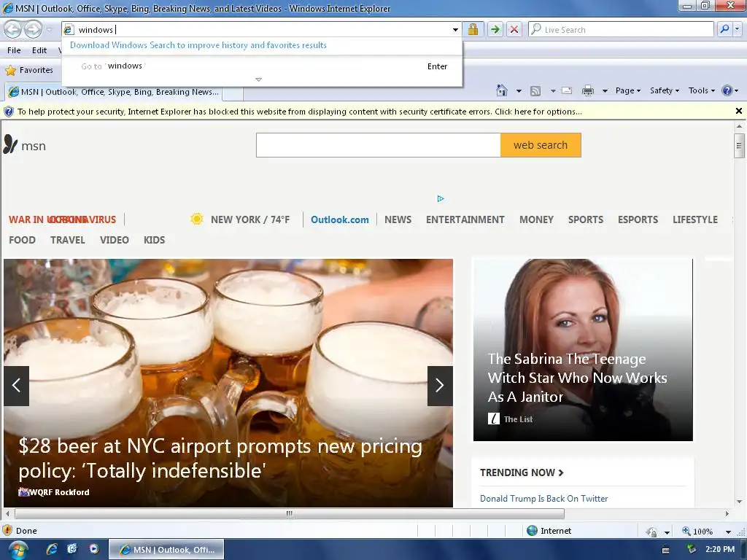Screen dimensions: 747x560
Task: Open the Page menu
Action: tap(628, 90)
